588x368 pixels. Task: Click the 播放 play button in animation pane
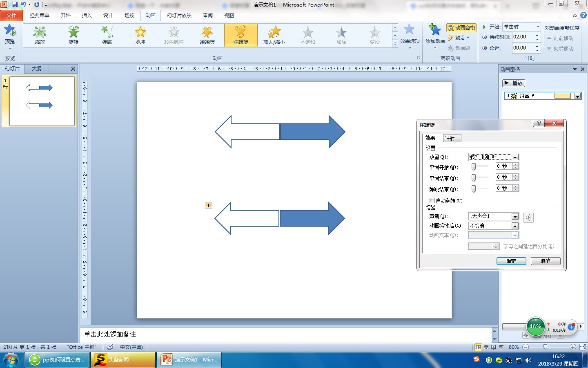[x=514, y=83]
